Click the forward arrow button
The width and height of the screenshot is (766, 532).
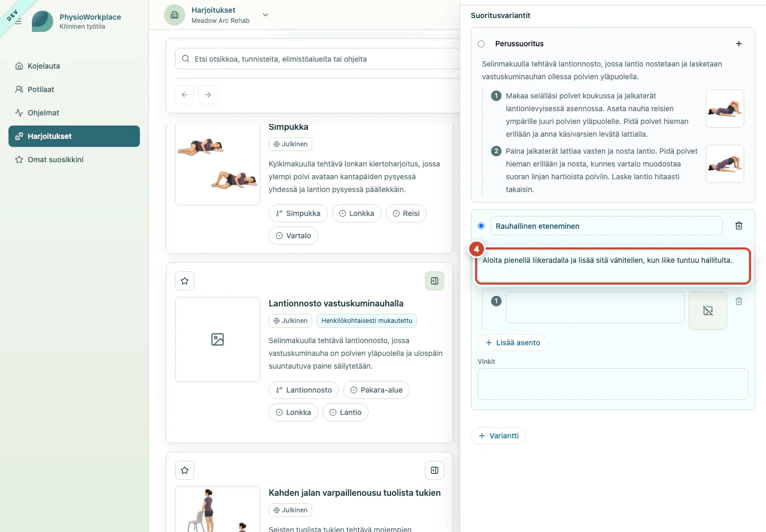[x=208, y=95]
